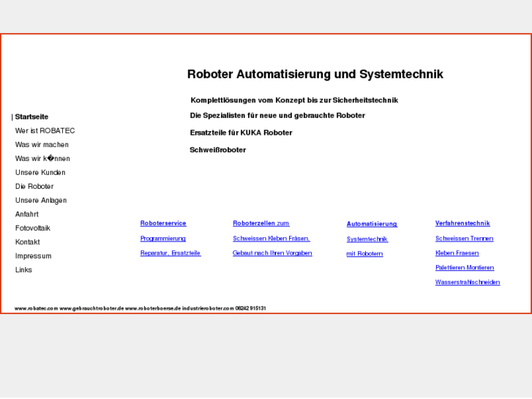Select Links in side navigation
The height and width of the screenshot is (399, 532).
click(23, 270)
